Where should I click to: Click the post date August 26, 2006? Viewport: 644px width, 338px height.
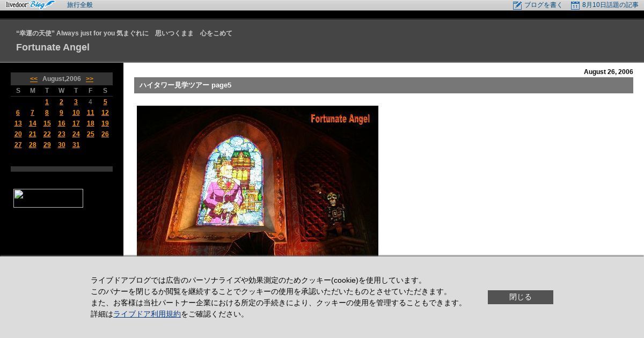[x=608, y=72]
